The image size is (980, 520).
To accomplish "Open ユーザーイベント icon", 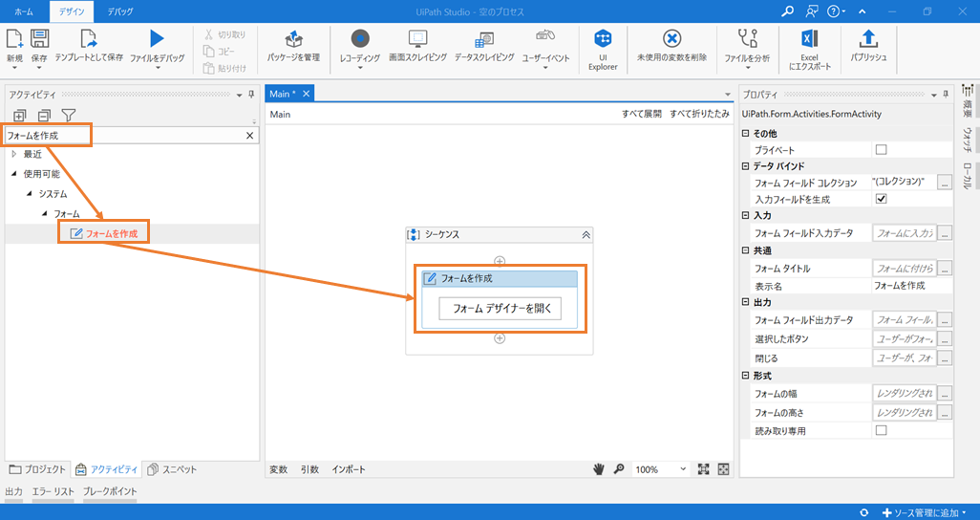I will (545, 37).
